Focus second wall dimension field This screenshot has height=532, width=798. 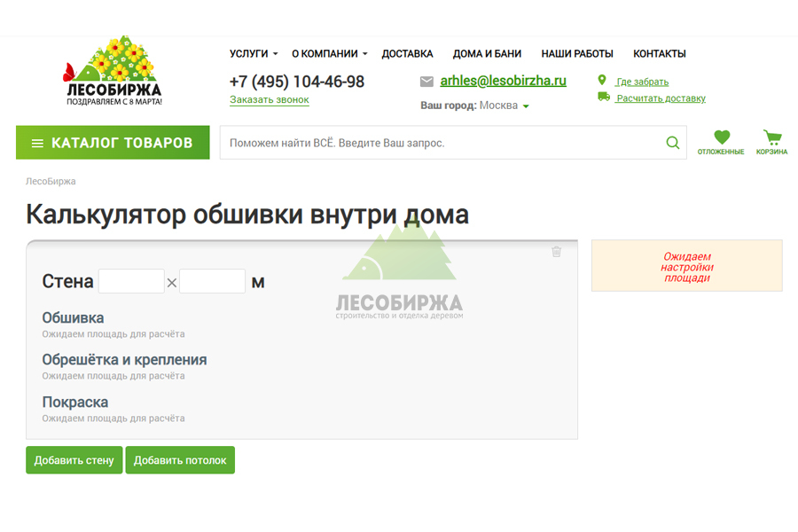point(212,281)
